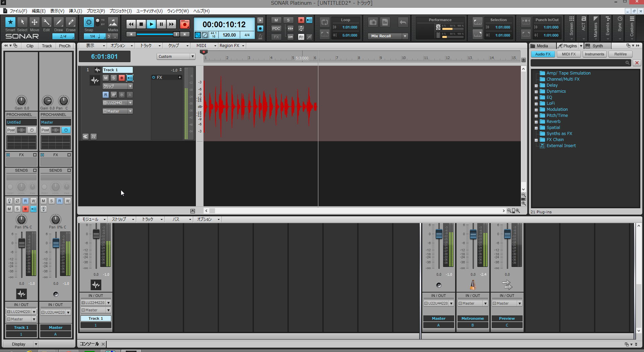Click the Mix Recall undo arrow icon
Viewport: 644px width, 352px height.
403,23
